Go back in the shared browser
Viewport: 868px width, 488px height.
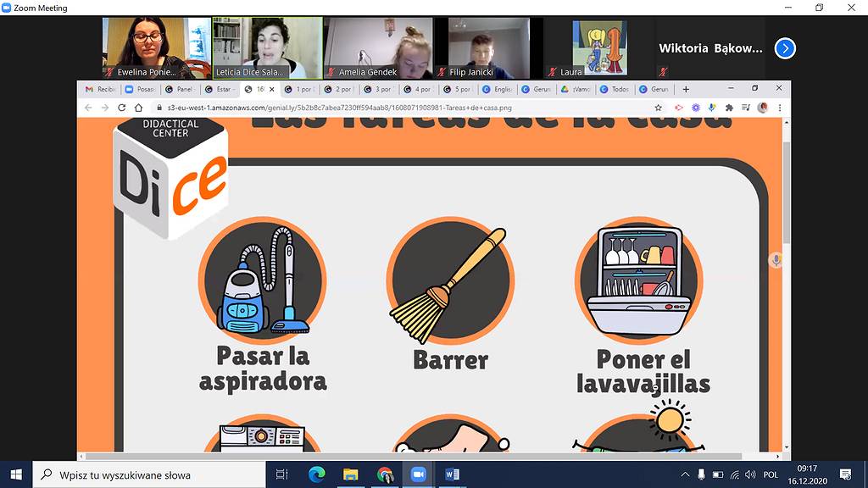click(x=88, y=108)
